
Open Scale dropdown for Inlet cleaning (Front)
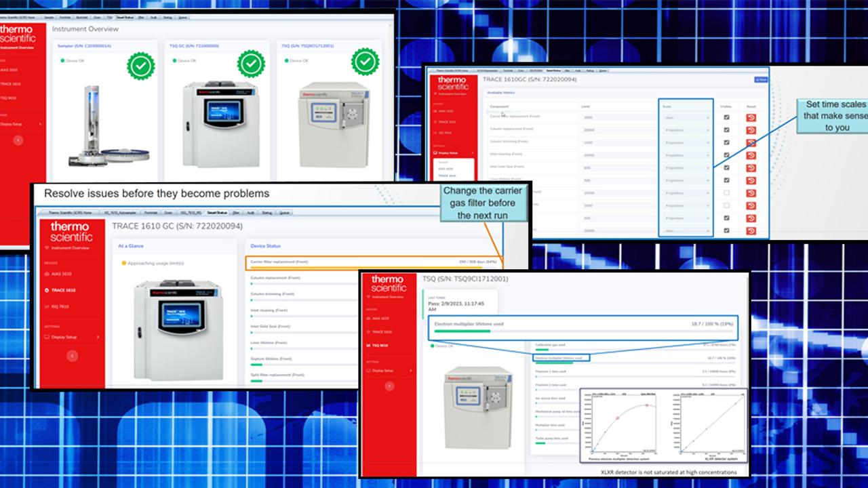(x=686, y=155)
